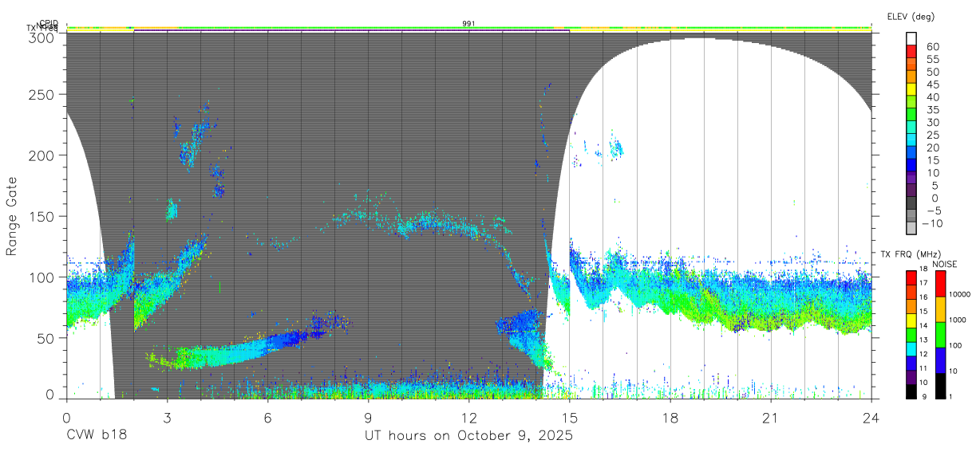The image size is (980, 452).
Task: Click the 3 tick on UT hours axis
Action: 167,418
